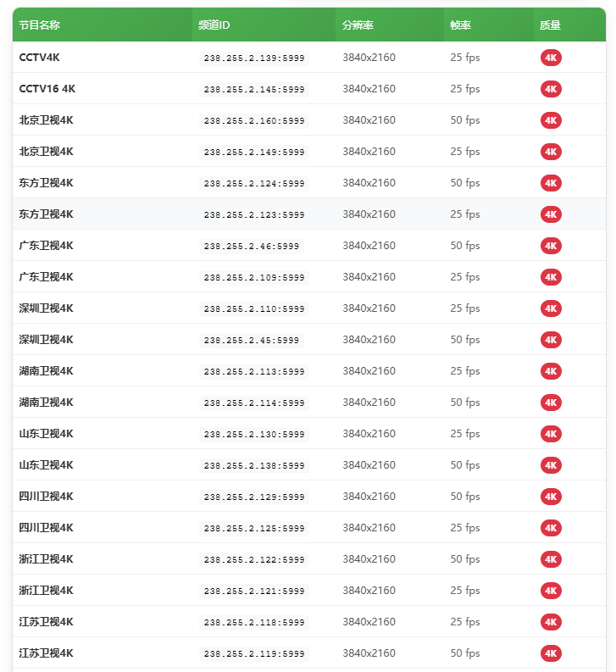
Task: Click the 分辨率 column header
Action: [358, 25]
